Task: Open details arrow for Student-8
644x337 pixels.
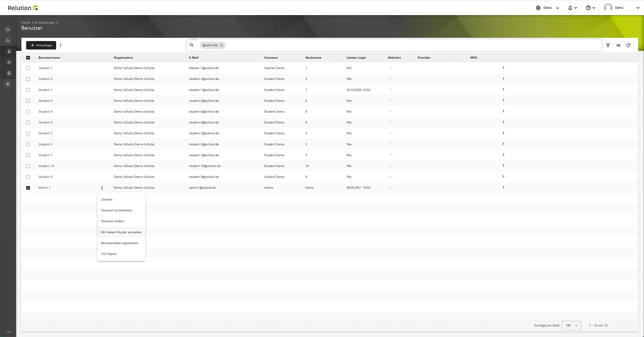Action: click(503, 111)
